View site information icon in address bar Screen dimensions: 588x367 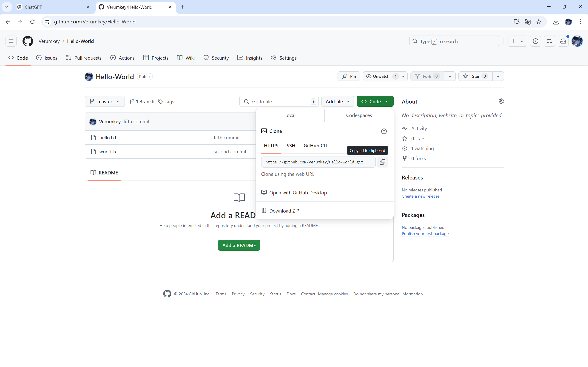pyautogui.click(x=47, y=22)
